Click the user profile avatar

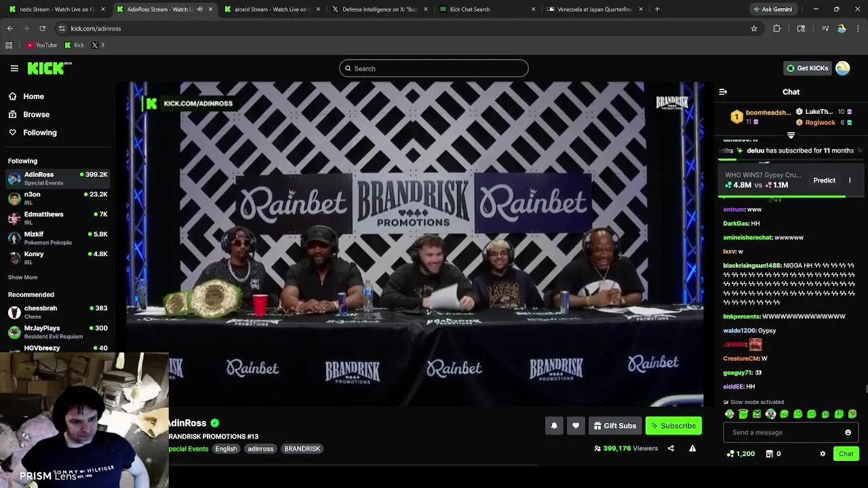843,68
